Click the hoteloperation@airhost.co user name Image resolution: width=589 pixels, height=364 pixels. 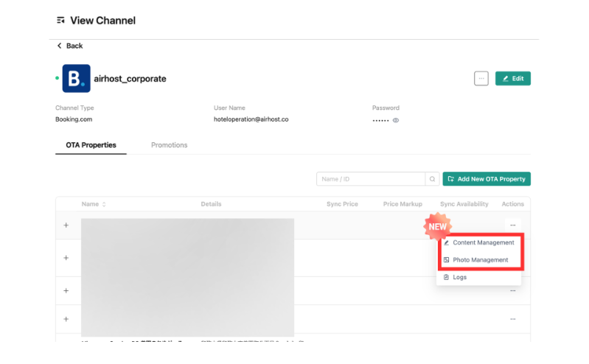pos(251,119)
